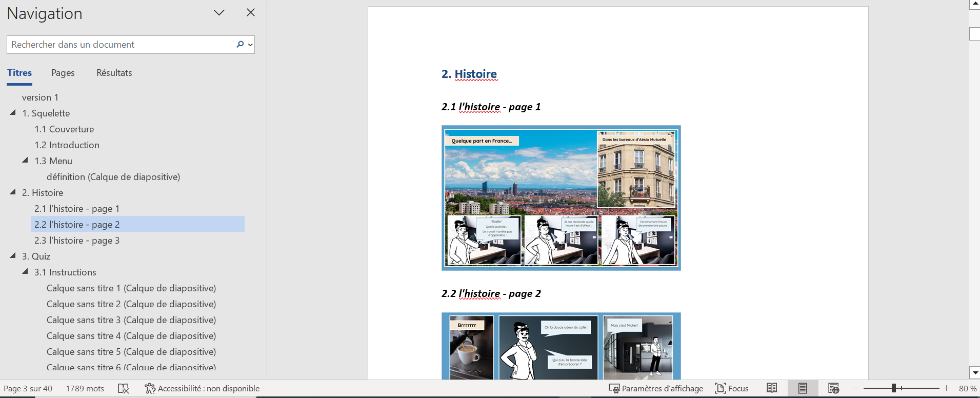Switch to the Pages tab
The width and height of the screenshot is (980, 398).
(x=63, y=73)
